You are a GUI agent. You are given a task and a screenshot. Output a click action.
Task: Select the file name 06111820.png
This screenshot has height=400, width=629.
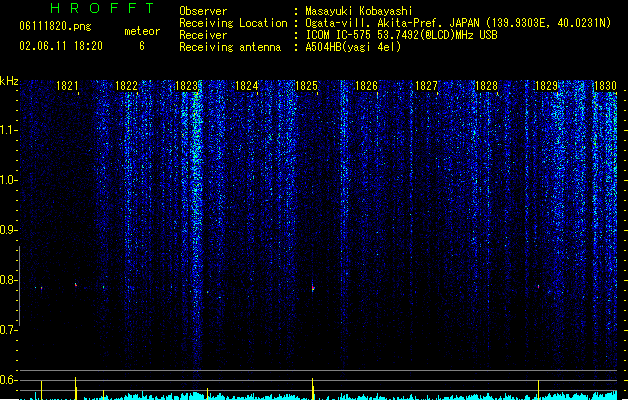click(55, 26)
